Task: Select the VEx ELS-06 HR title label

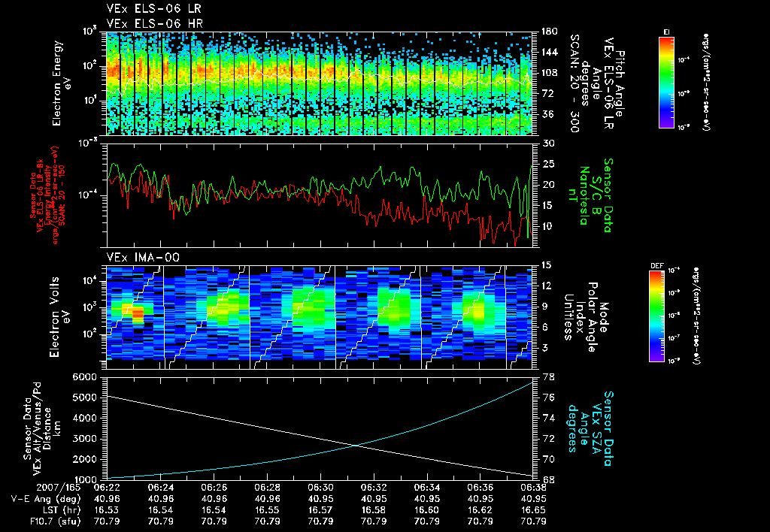Action: click(x=155, y=23)
